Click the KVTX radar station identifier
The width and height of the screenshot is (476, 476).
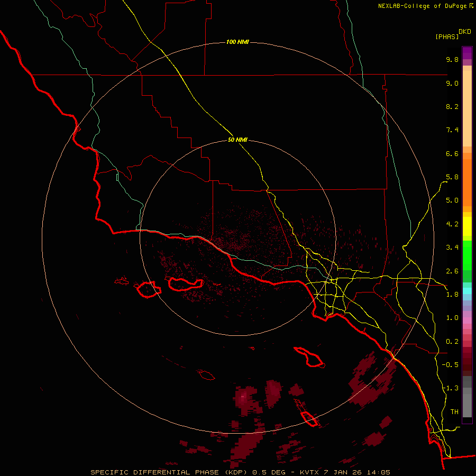click(x=310, y=472)
